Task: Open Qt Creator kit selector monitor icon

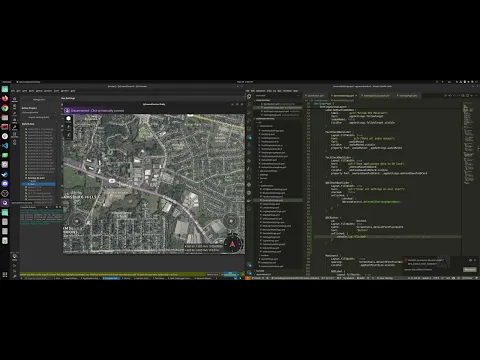Action: coord(14,257)
